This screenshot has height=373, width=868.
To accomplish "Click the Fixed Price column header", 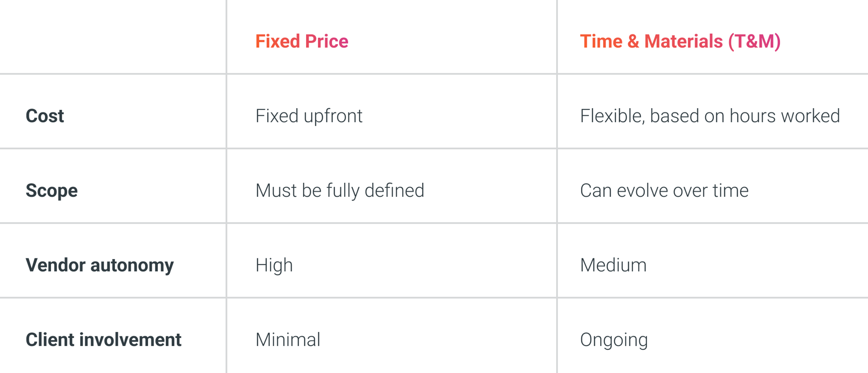I will (302, 41).
